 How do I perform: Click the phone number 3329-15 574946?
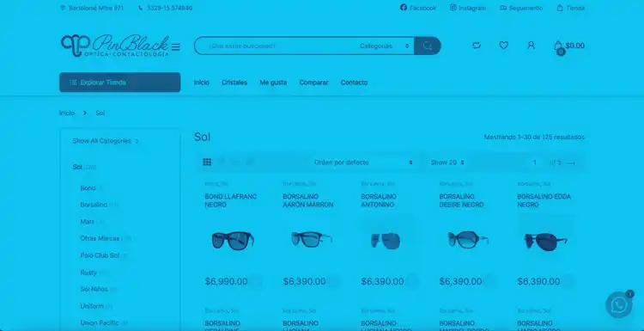click(x=166, y=8)
